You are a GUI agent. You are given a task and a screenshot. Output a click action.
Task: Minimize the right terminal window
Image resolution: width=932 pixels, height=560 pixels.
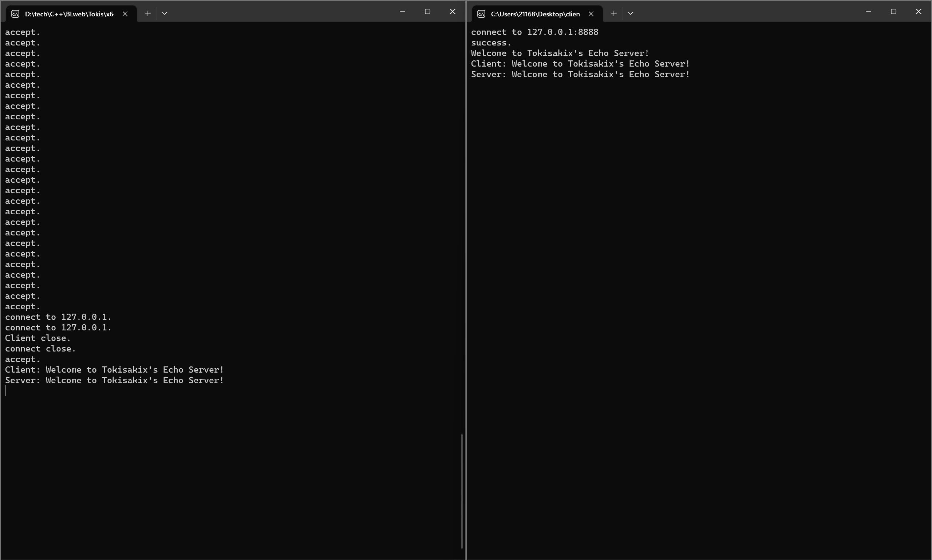pyautogui.click(x=868, y=12)
